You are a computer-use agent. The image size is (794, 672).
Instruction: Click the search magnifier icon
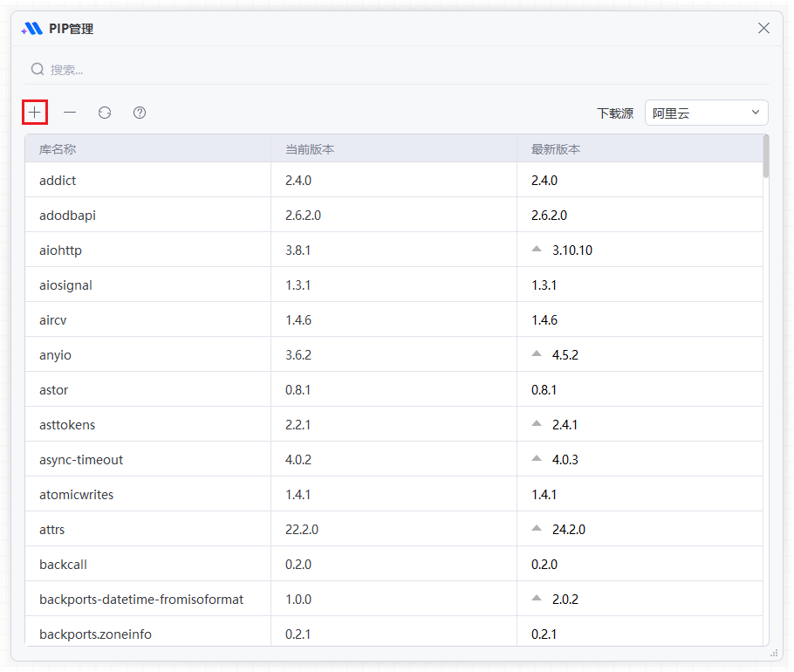coord(38,69)
